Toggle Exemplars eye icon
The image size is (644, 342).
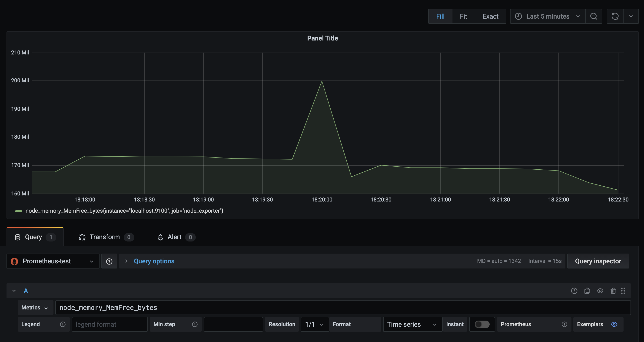pos(614,324)
